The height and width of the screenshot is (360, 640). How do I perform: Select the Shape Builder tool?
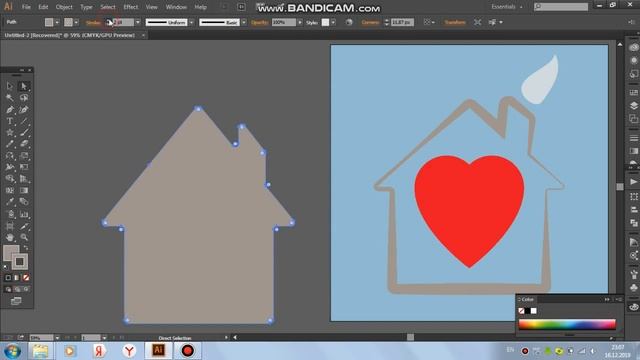[10, 179]
